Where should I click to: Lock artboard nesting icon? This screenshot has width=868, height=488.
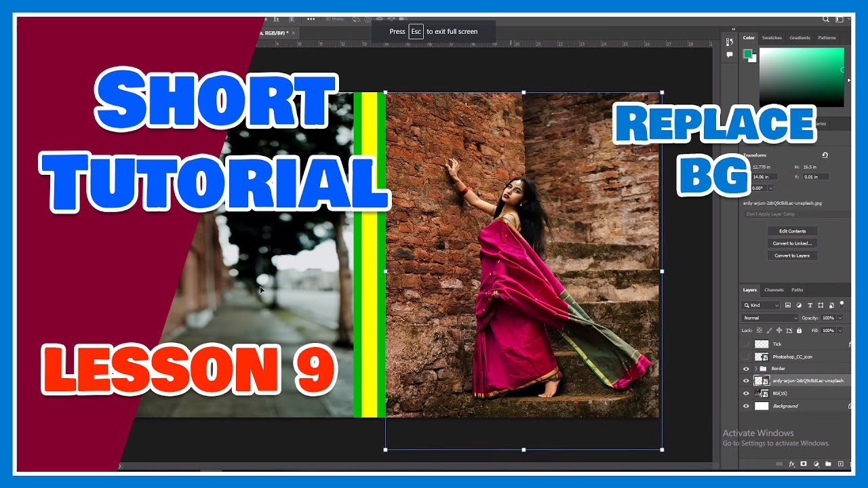(789, 331)
